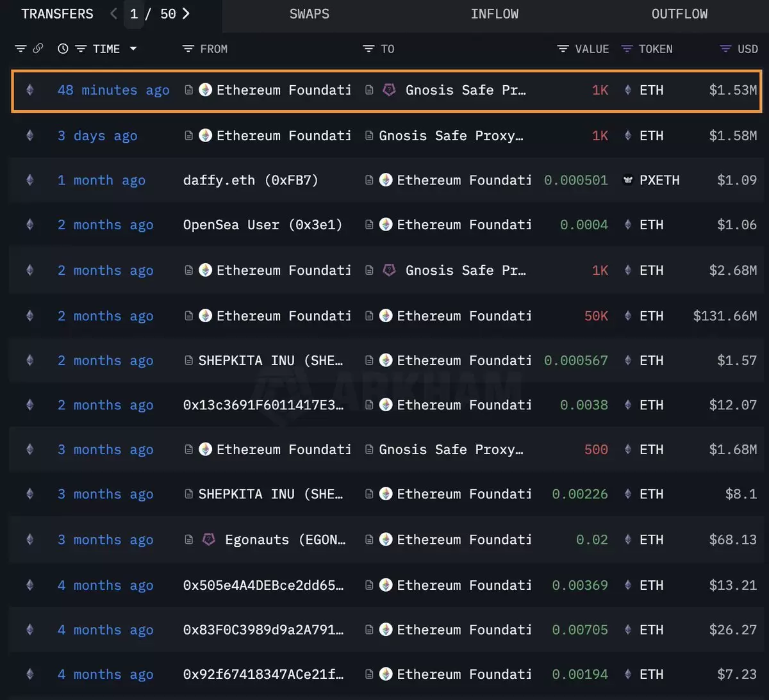Image resolution: width=769 pixels, height=700 pixels.
Task: Click the $1.58M USD amount
Action: [732, 136]
